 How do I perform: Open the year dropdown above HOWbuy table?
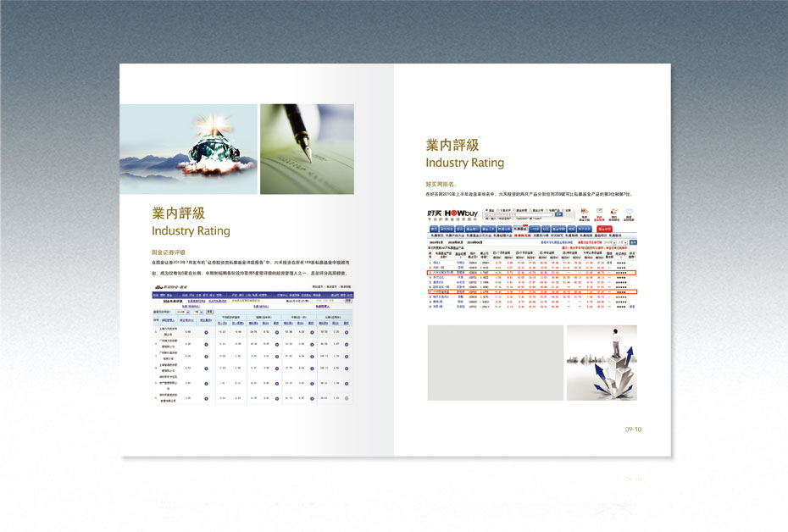(608, 241)
